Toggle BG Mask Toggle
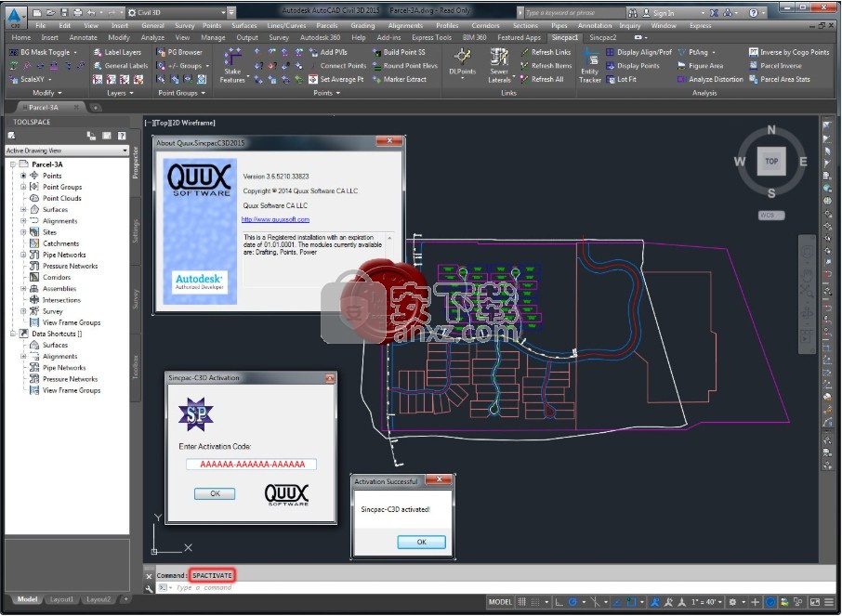 (40, 52)
